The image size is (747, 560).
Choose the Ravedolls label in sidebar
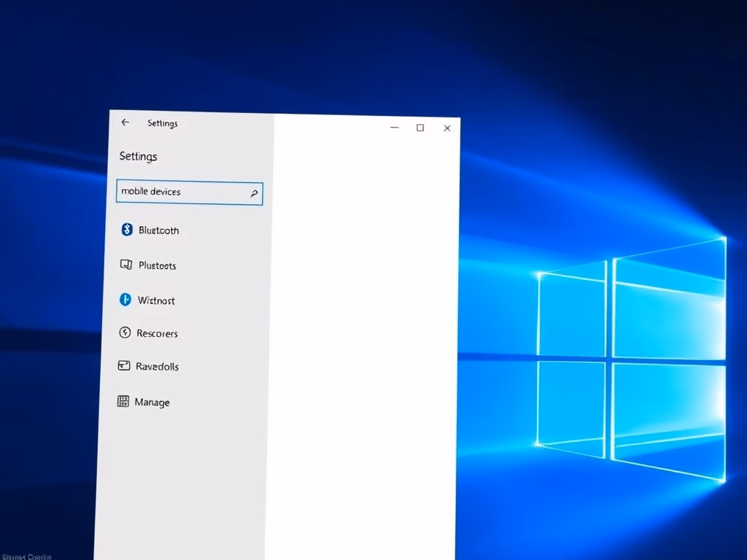point(157,367)
